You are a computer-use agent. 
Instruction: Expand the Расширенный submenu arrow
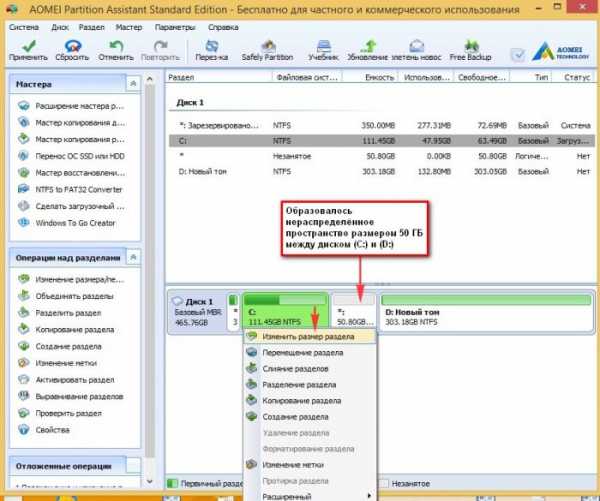[369, 496]
